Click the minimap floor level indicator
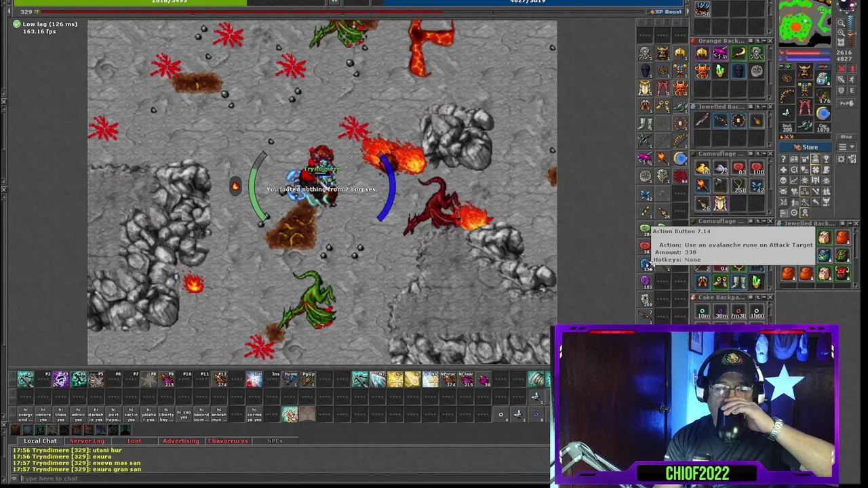Screen dimensions: 868x488 pos(851,30)
